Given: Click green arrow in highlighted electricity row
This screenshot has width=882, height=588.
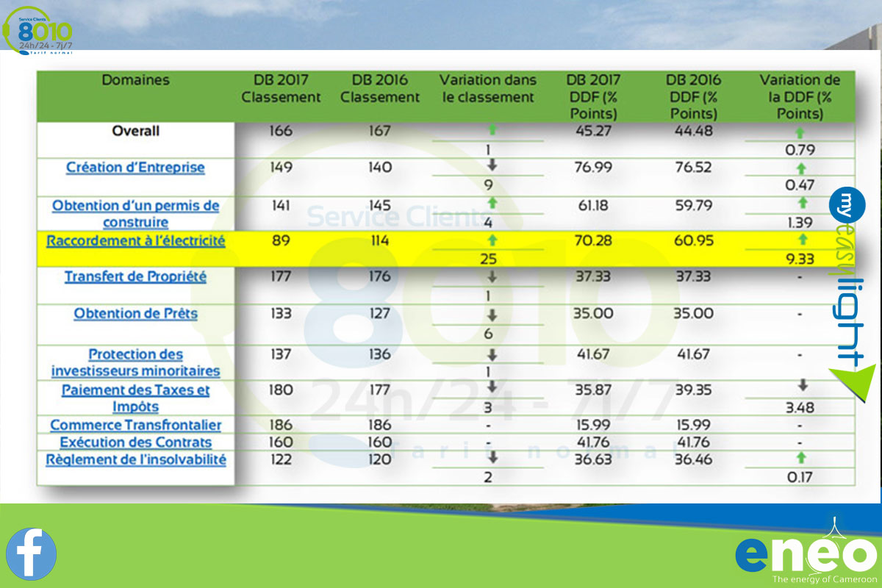Looking at the screenshot, I should point(492,240).
